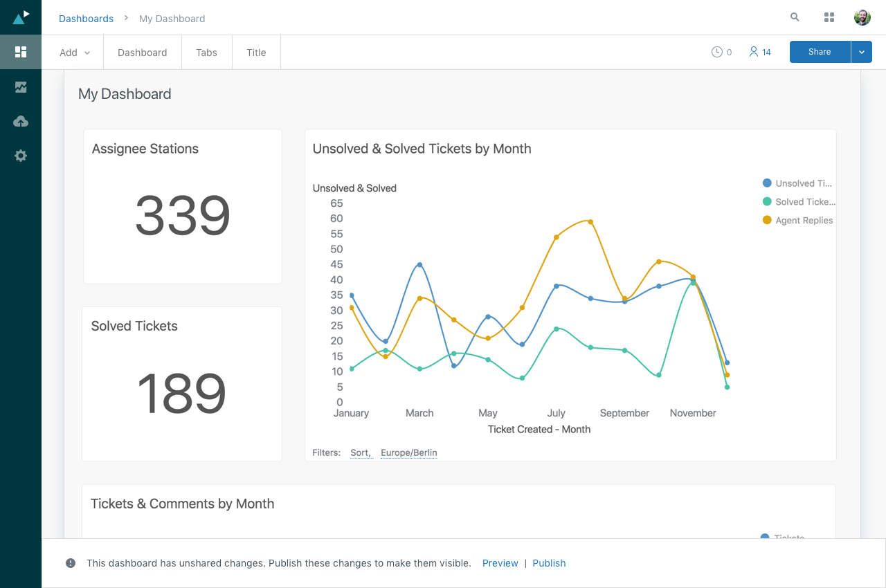Screen dimensions: 886x588
Task: Open the dashboards icon in sidebar
Action: tap(21, 52)
